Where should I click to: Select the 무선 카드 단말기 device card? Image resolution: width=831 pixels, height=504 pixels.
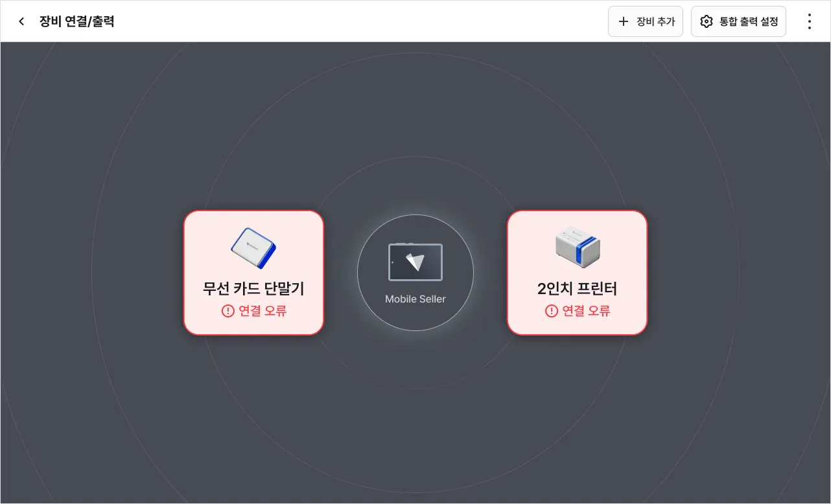[253, 273]
